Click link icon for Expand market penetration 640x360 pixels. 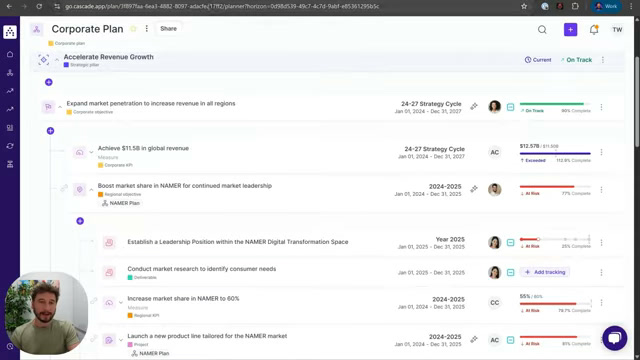coord(474,107)
